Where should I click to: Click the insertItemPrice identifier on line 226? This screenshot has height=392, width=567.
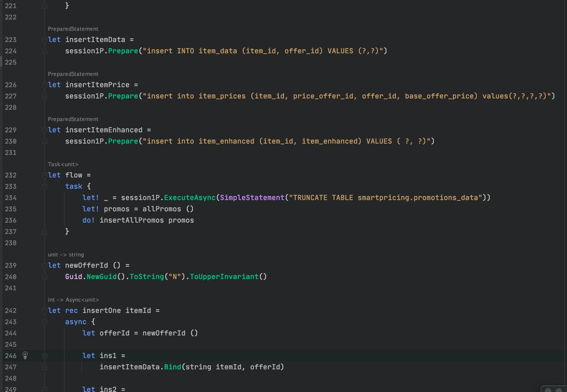click(97, 85)
